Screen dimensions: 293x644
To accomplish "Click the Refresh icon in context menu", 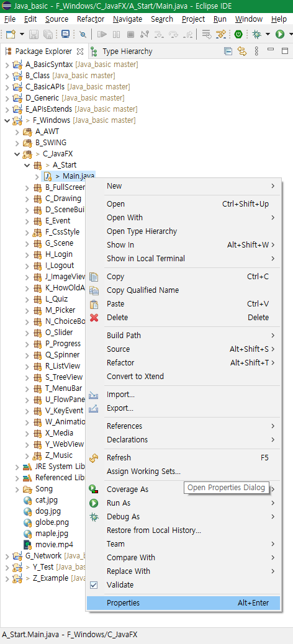I will coord(94,457).
